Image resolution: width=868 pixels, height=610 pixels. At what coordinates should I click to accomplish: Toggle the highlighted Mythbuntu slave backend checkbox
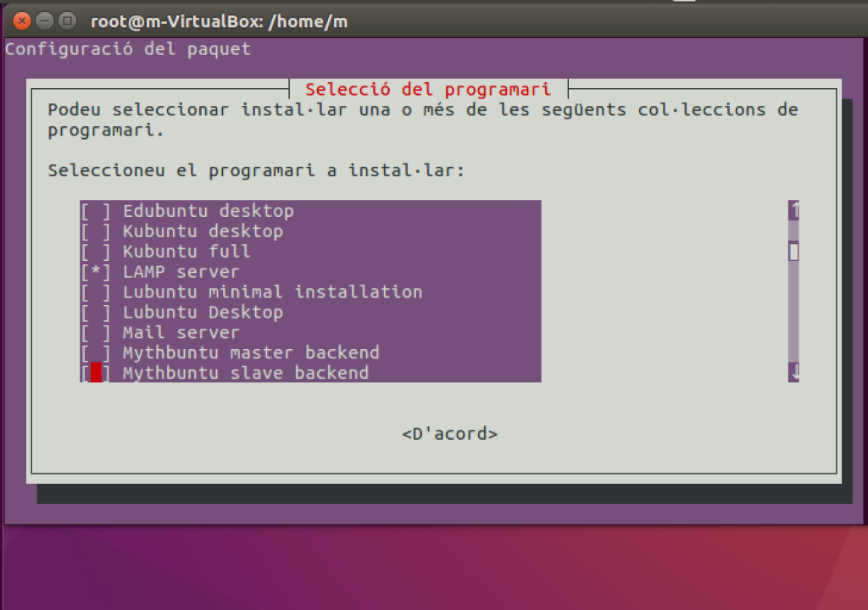(x=96, y=374)
